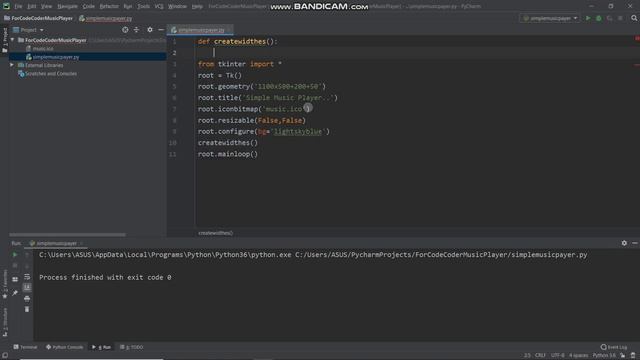Collapse all using the Project panel split-arrows icon
The height and width of the screenshot is (360, 640).
136,30
